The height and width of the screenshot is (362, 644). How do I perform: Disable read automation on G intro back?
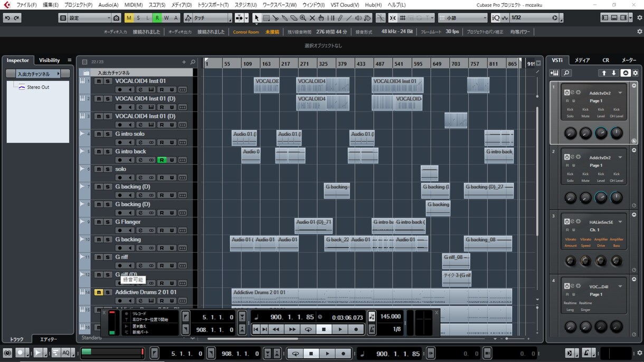pos(162,160)
